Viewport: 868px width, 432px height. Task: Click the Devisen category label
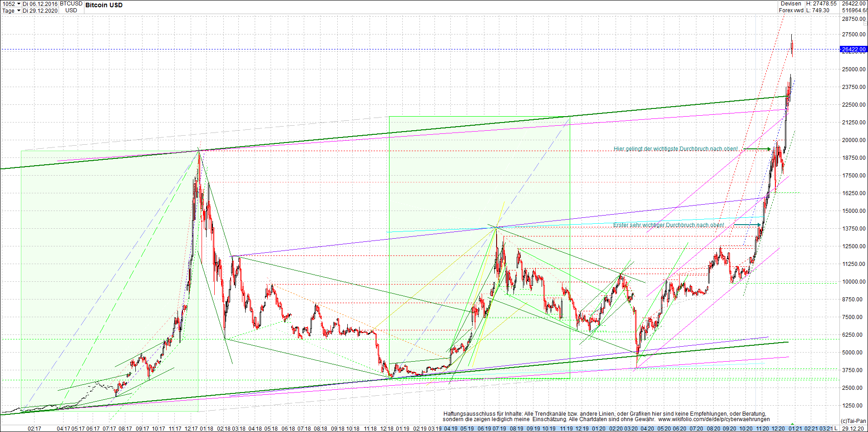[791, 4]
